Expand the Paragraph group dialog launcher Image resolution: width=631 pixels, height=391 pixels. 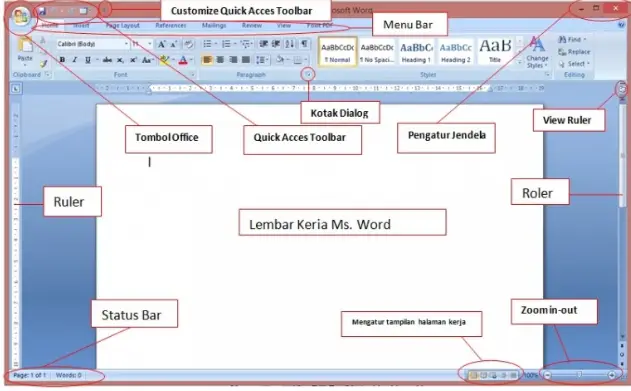click(x=309, y=74)
